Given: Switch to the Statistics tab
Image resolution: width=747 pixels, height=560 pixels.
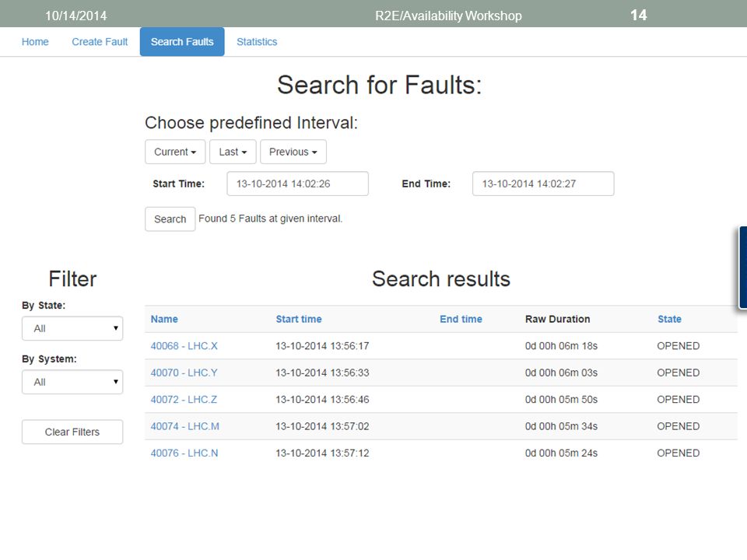Looking at the screenshot, I should (257, 42).
